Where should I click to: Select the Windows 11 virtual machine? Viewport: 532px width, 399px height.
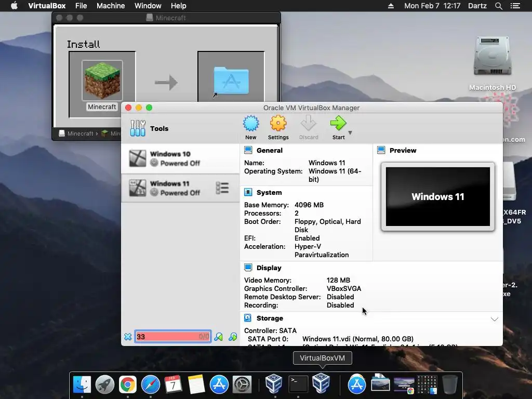tap(180, 188)
